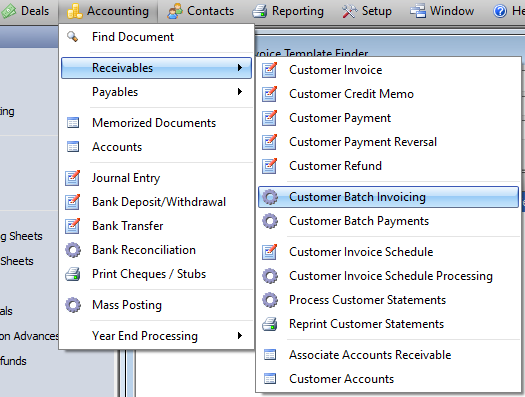Click the Bank Transfer document icon

[x=73, y=226]
